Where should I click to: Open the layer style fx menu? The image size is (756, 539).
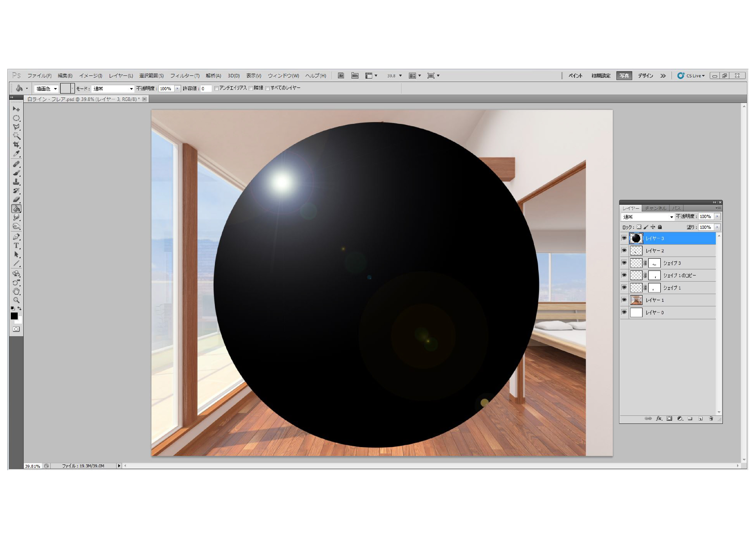coord(659,419)
